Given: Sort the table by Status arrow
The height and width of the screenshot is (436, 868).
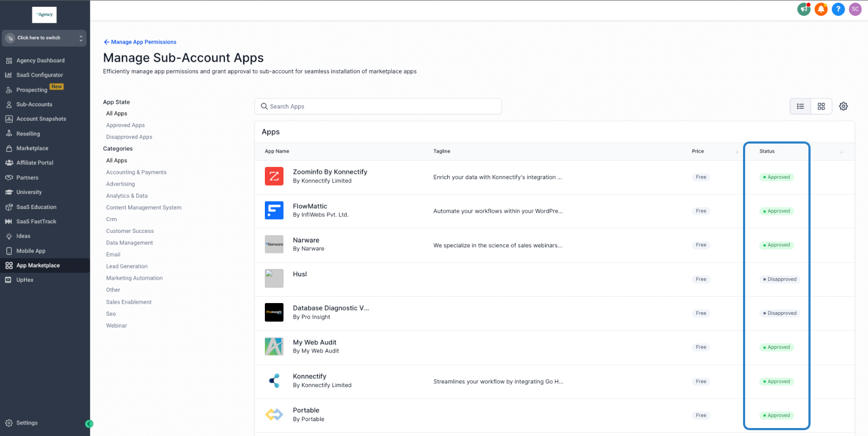Looking at the screenshot, I should pyautogui.click(x=841, y=152).
